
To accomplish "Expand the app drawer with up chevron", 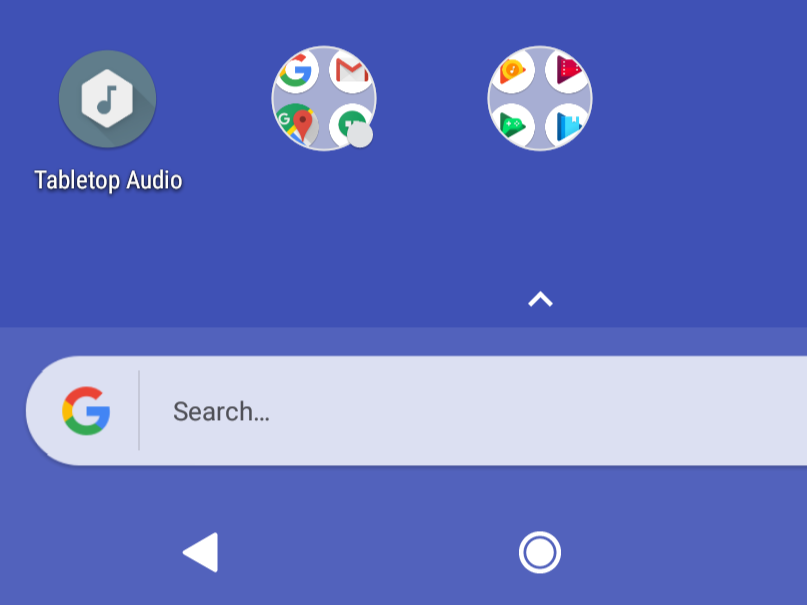I will 540,299.
